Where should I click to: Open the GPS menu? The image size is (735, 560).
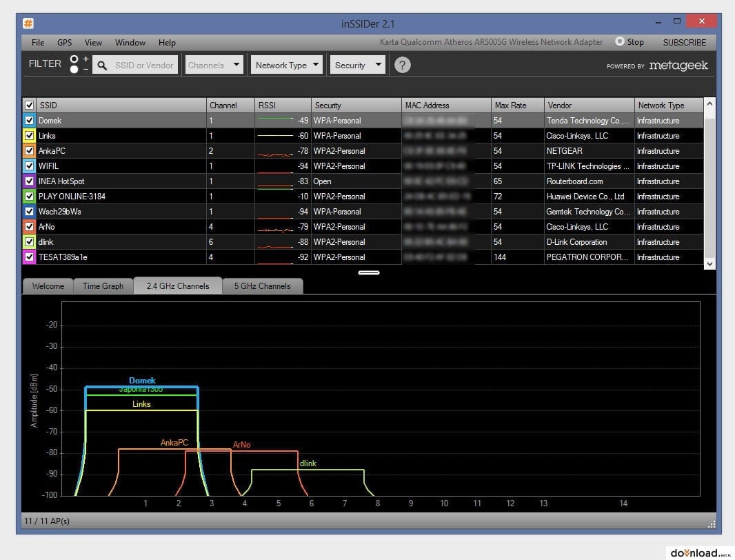65,42
